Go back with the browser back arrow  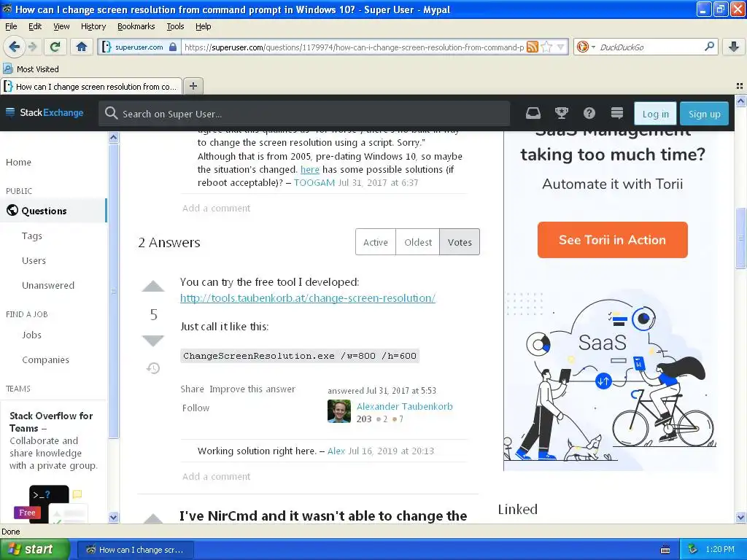coord(14,47)
